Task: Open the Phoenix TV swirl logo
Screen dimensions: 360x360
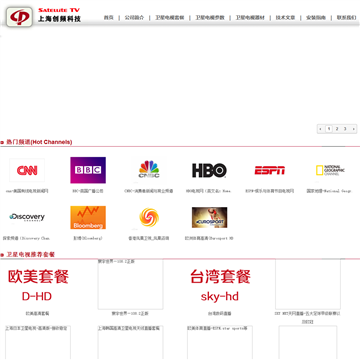Action: pos(149,217)
